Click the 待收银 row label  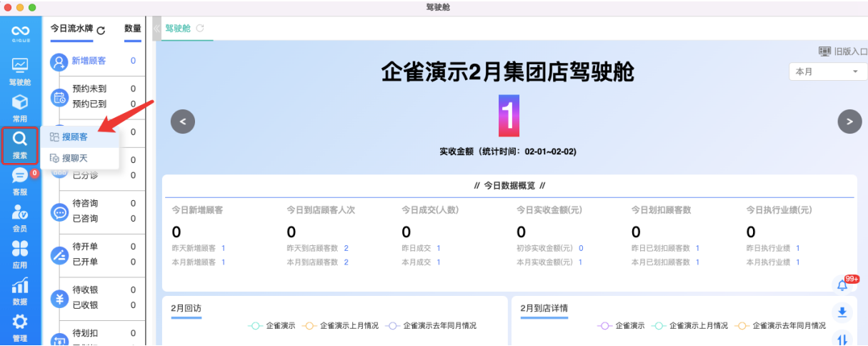tap(86, 290)
